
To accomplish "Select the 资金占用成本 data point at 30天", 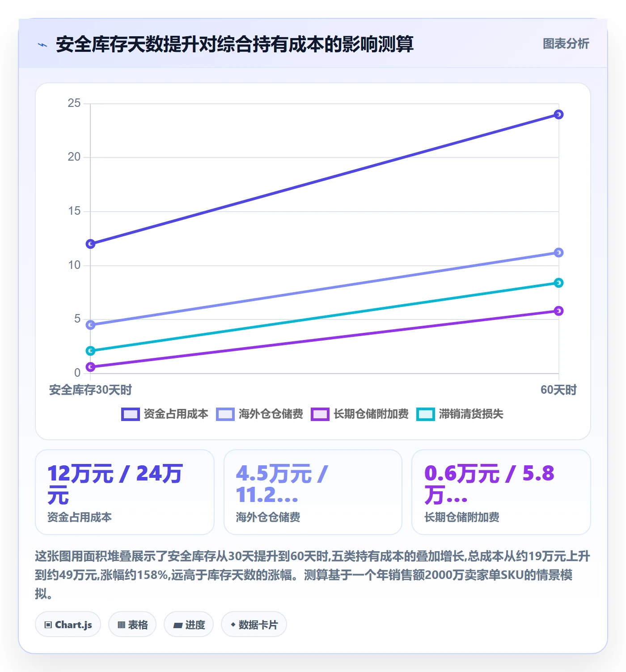I will click(90, 244).
